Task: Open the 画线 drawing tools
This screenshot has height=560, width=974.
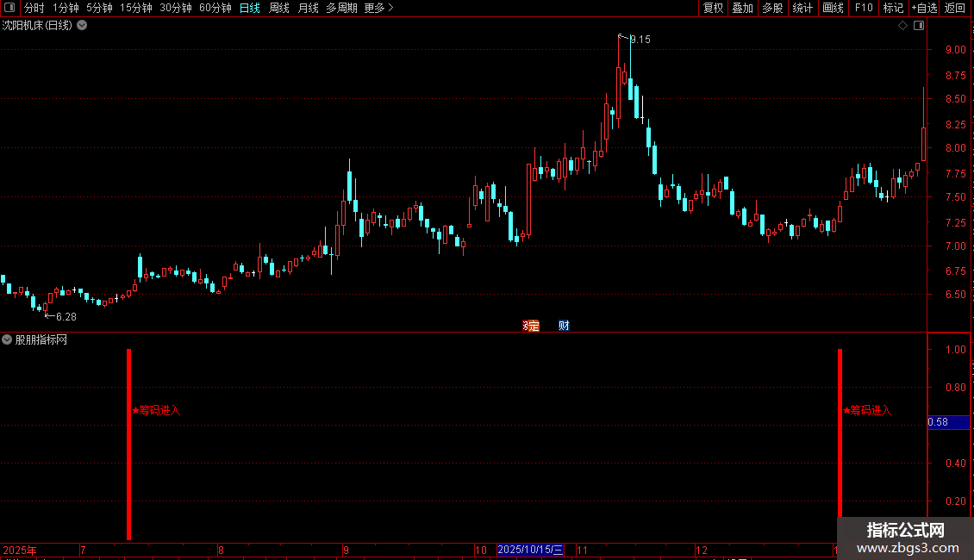Action: tap(833, 8)
